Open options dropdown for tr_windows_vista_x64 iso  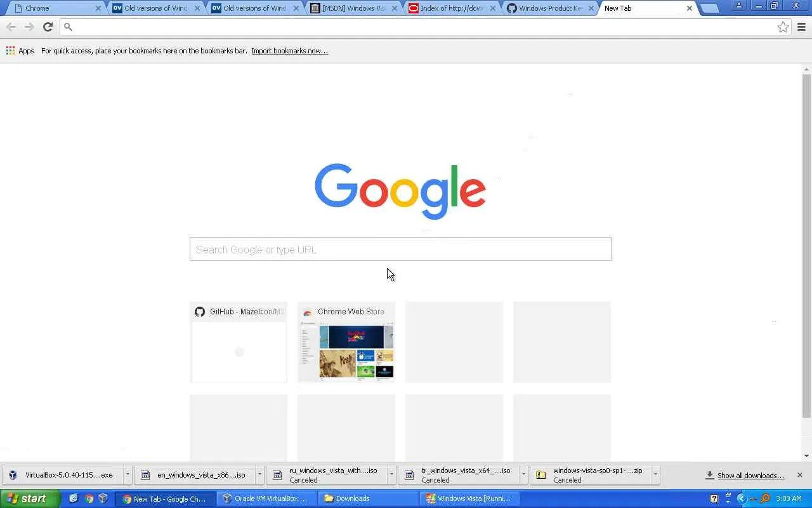click(x=523, y=475)
